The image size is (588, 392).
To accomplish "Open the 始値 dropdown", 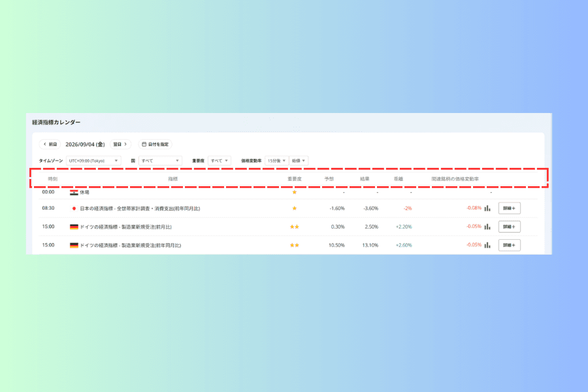I will [x=299, y=161].
